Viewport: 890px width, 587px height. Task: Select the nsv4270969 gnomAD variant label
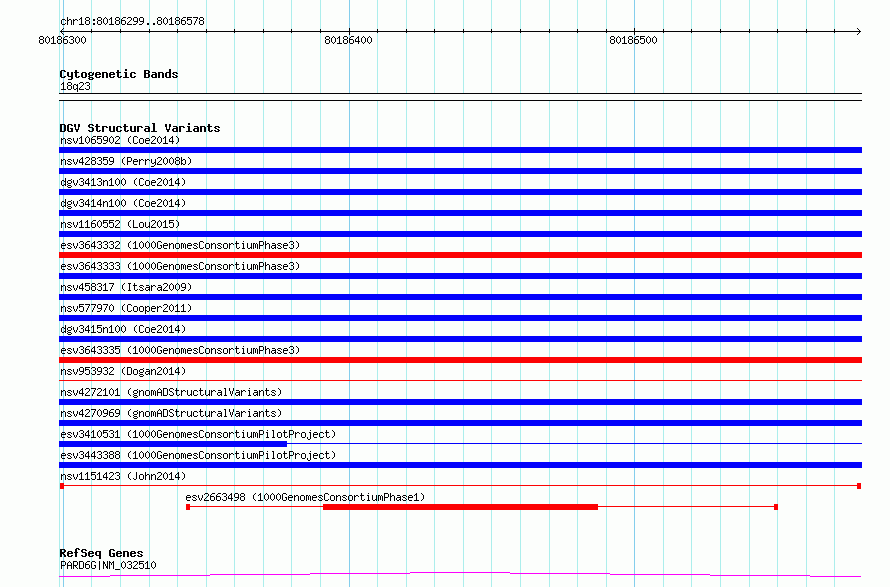point(171,413)
